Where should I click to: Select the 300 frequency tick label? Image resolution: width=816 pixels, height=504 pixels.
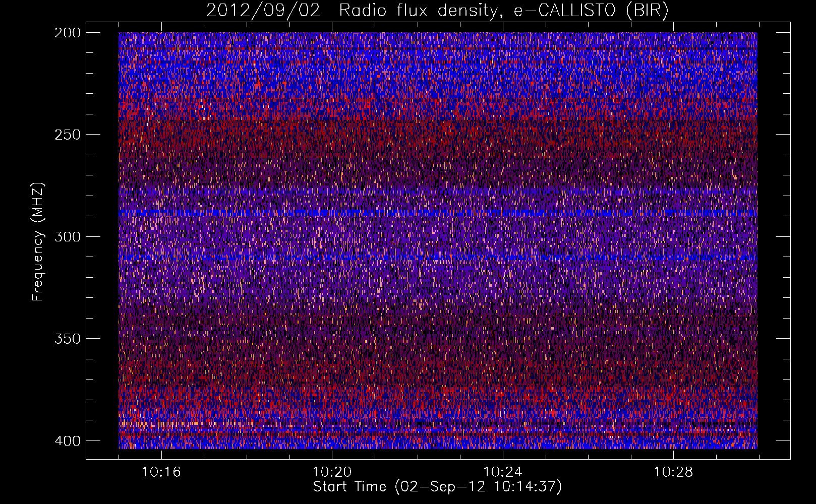[67, 236]
